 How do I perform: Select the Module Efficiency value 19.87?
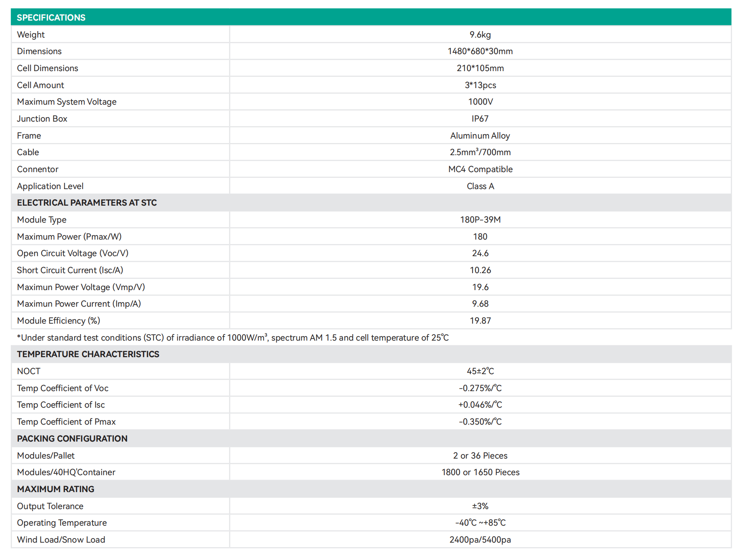(x=480, y=321)
